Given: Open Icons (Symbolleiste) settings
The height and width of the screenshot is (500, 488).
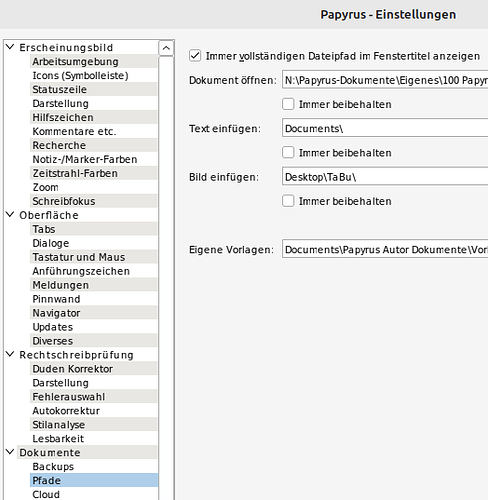Looking at the screenshot, I should pos(94,75).
